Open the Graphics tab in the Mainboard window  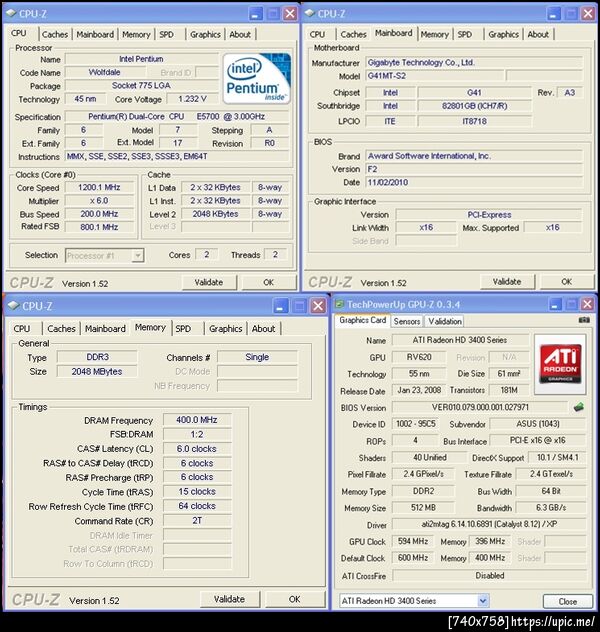tap(504, 35)
